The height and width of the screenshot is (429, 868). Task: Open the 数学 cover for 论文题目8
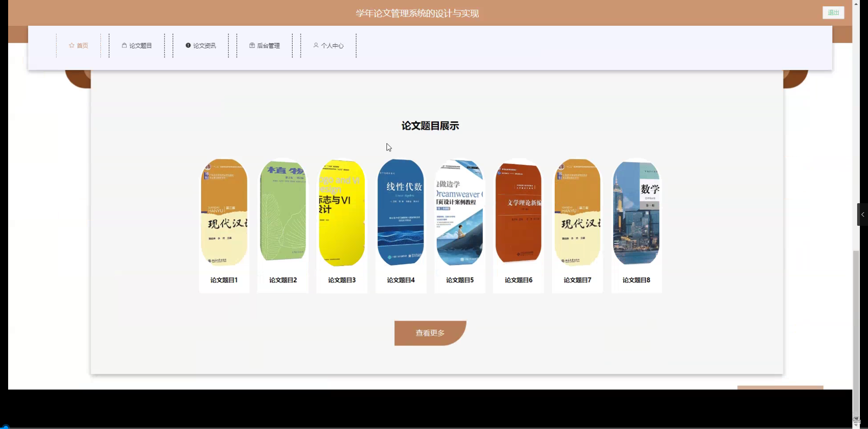pos(637,213)
